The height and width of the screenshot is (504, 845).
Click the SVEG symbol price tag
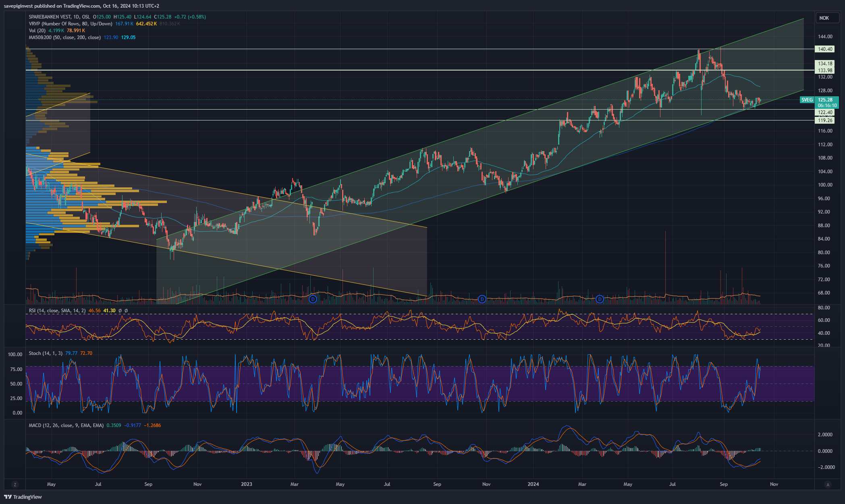point(807,100)
